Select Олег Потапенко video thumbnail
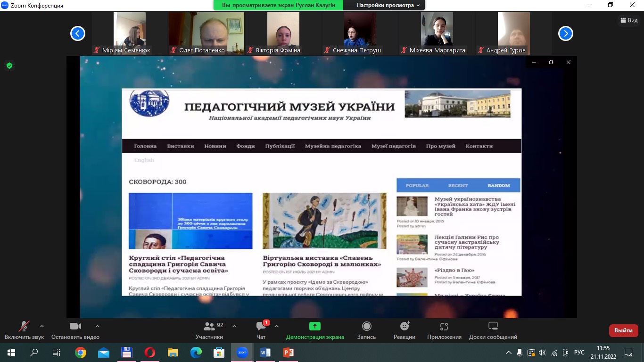The height and width of the screenshot is (362, 644). click(x=206, y=33)
